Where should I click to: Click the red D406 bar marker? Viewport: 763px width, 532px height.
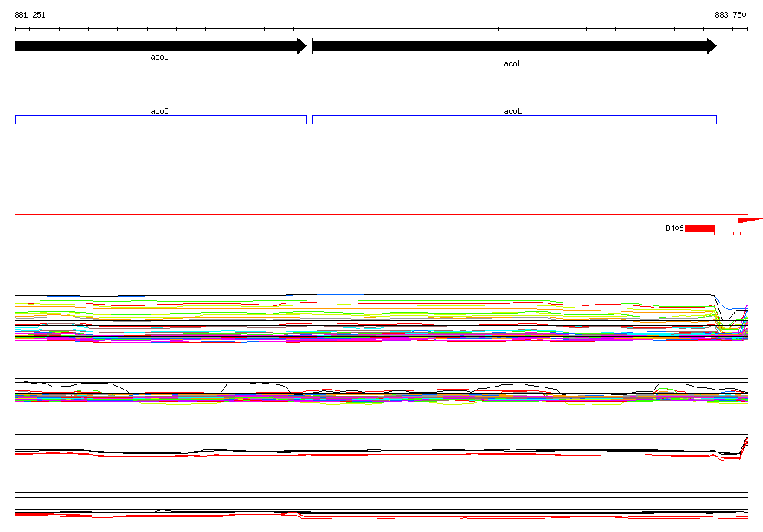tap(700, 228)
